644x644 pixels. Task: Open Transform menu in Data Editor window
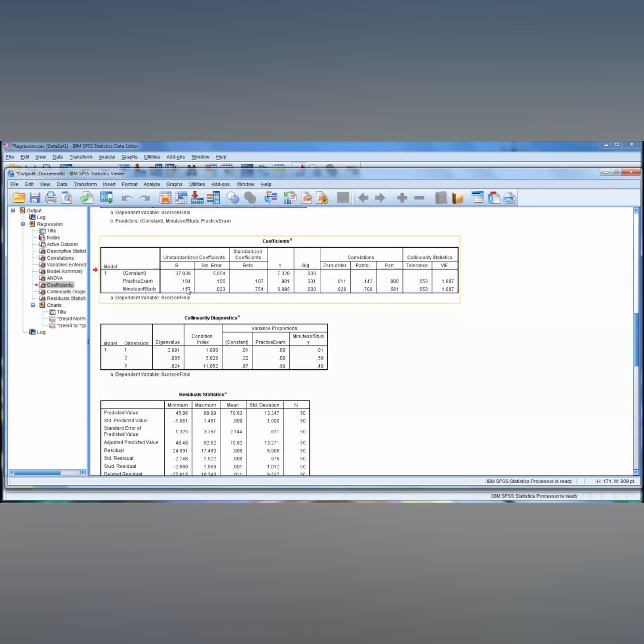pyautogui.click(x=81, y=157)
